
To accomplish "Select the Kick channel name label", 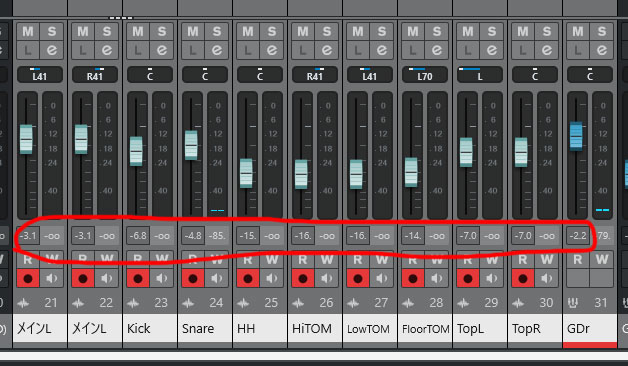I will (150, 328).
